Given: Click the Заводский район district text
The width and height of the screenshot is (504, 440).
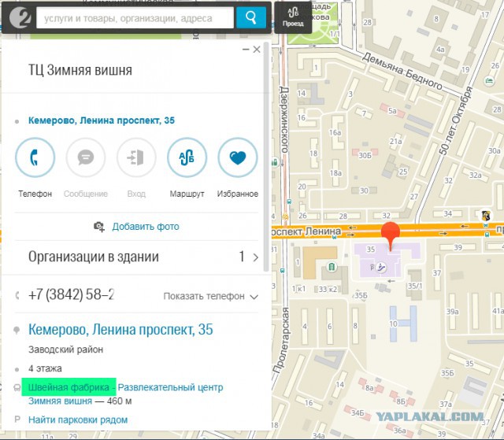Looking at the screenshot, I should (x=65, y=349).
